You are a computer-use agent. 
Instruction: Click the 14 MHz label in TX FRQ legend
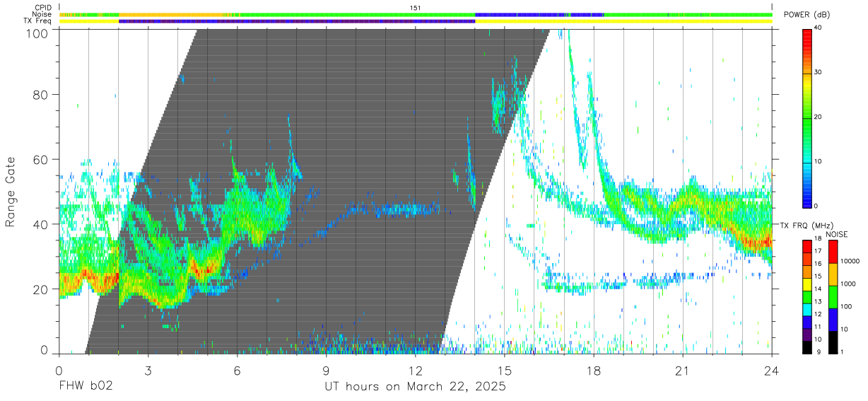(x=819, y=290)
